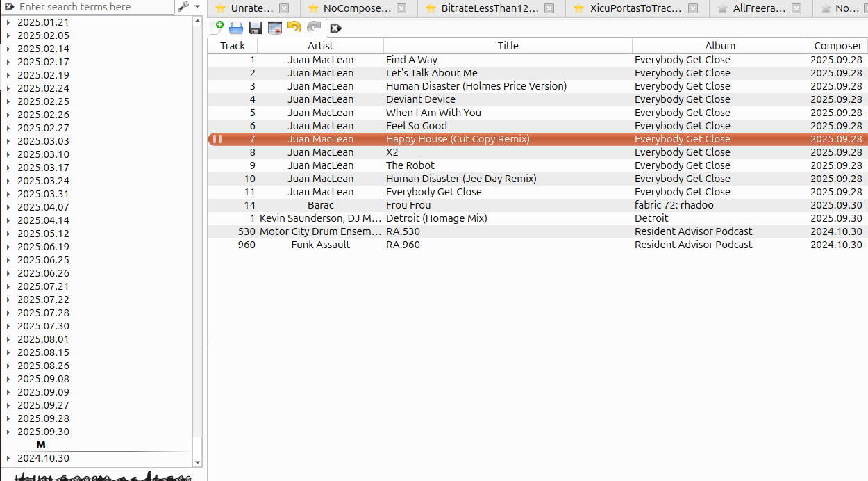This screenshot has width=868, height=481.
Task: Sort tracks by the Artist column header
Action: [320, 46]
